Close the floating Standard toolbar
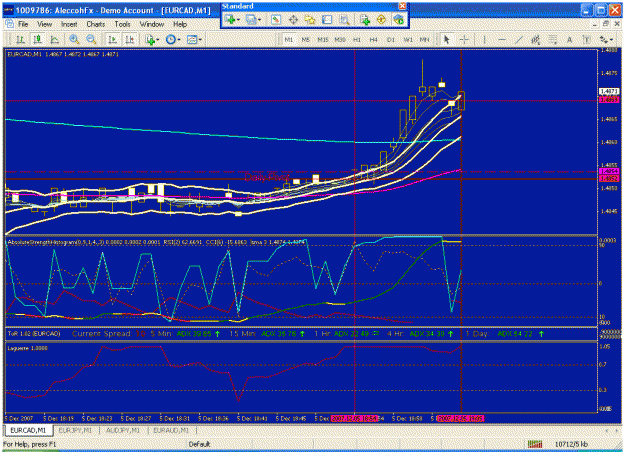The image size is (625, 452). (403, 6)
